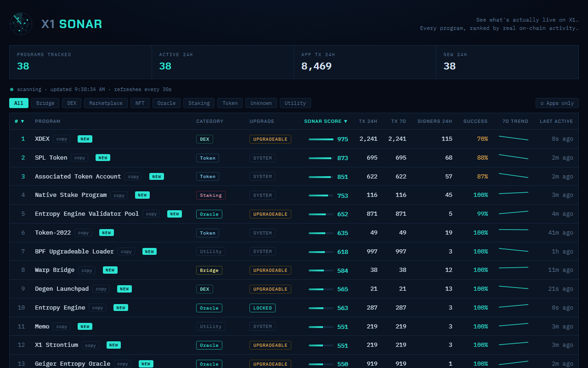The image size is (588, 368).
Task: Click the LOCKED badge on Entropy Engine
Action: 262,308
